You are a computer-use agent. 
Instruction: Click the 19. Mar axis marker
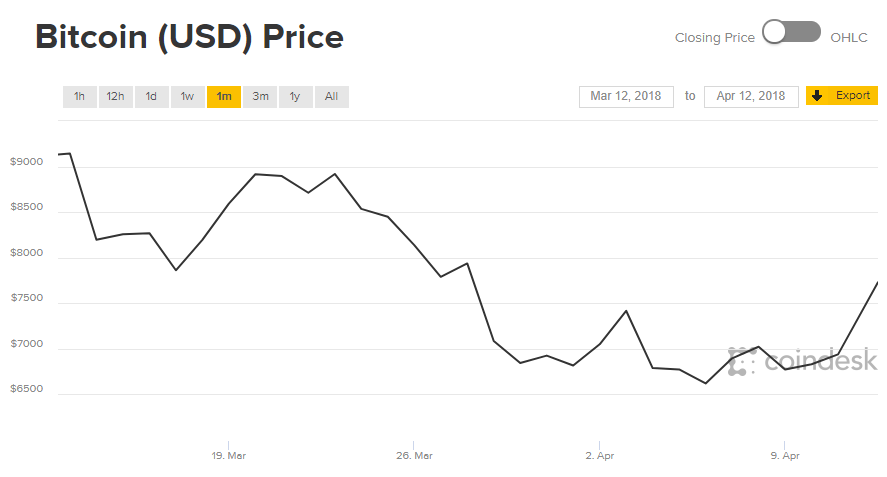pos(229,455)
